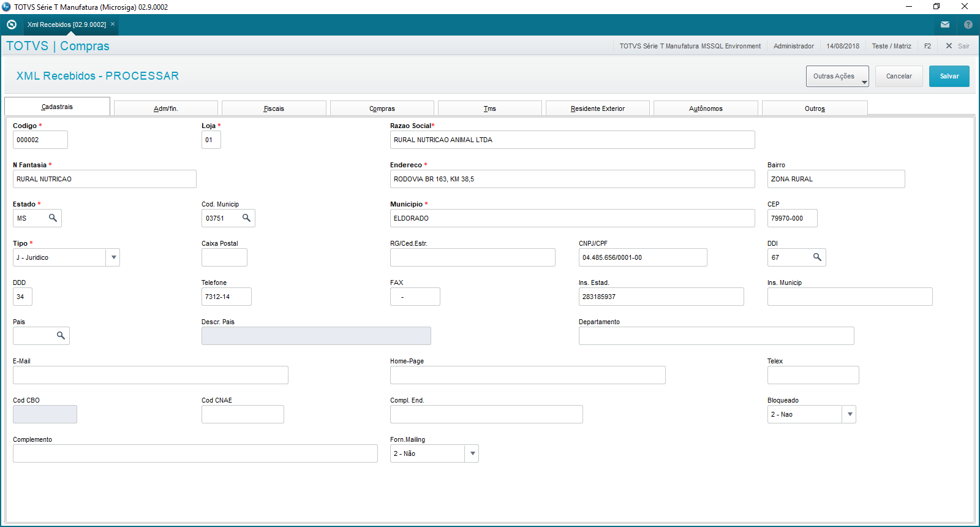Select the Adm/fin. tab
Viewport: 980px width, 527px height.
click(x=166, y=108)
